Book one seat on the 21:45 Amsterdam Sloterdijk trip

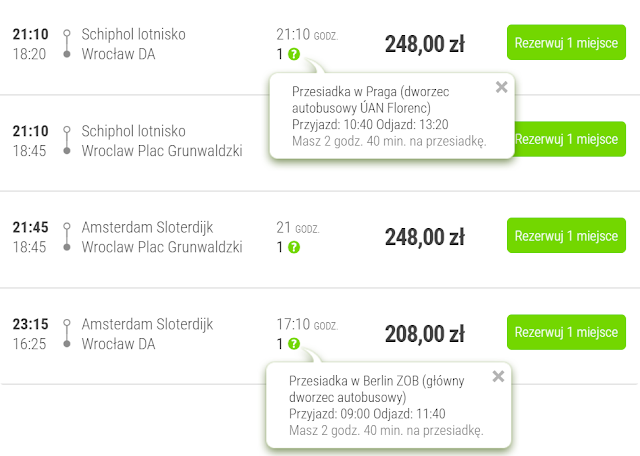566,237
